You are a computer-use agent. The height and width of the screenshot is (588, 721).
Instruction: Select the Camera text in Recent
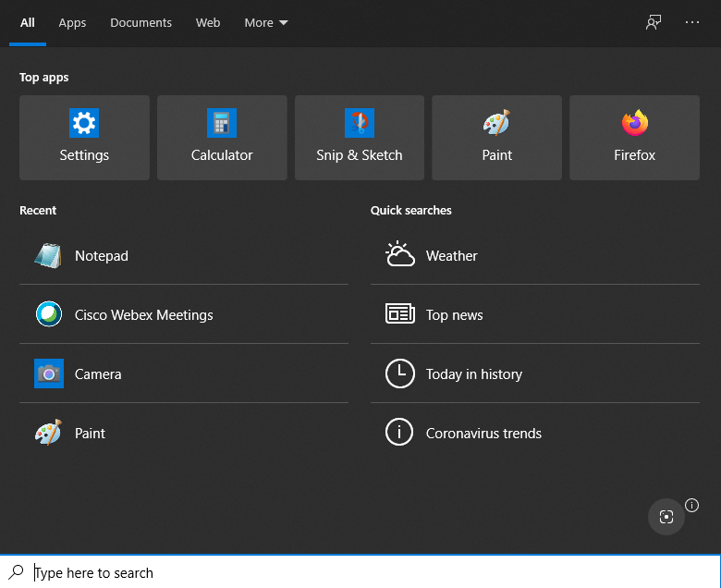coord(98,374)
